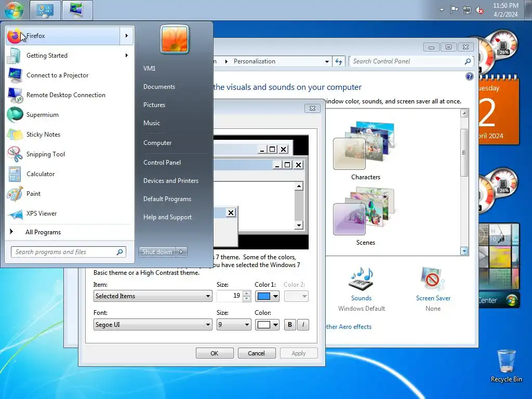Click the Screen Saver icon

pyautogui.click(x=433, y=278)
